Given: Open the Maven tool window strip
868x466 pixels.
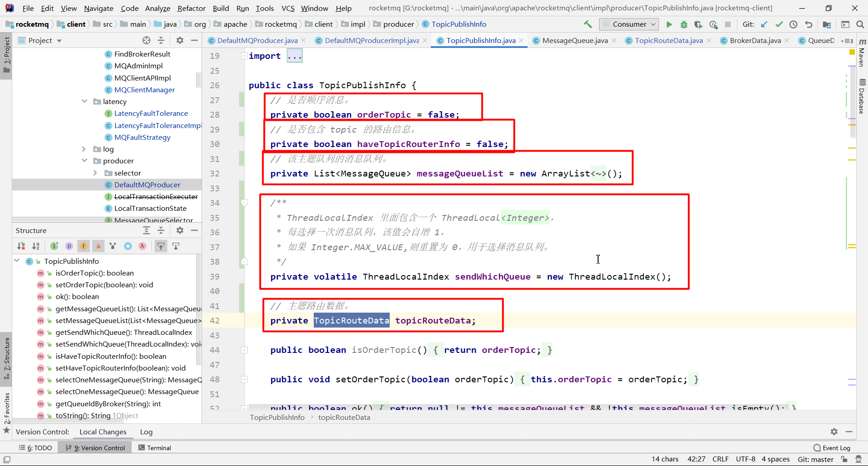Looking at the screenshot, I should (862, 53).
